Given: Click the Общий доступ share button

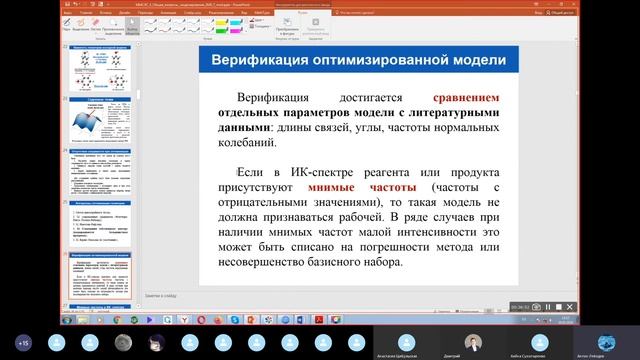Looking at the screenshot, I should coord(560,13).
